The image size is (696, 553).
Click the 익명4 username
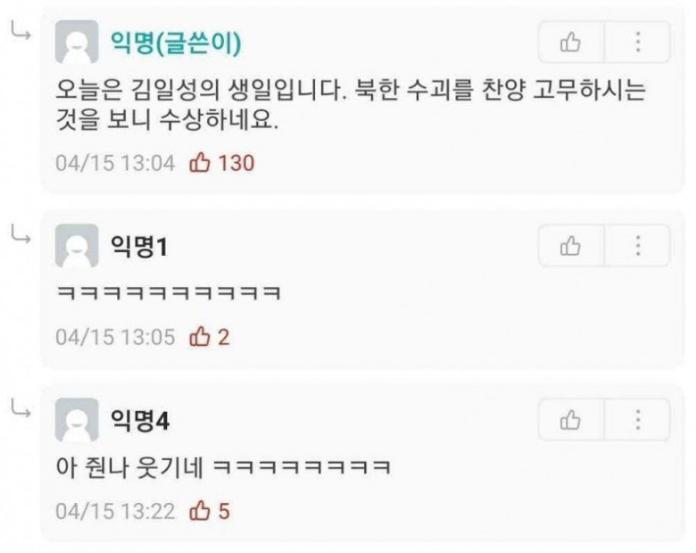140,420
